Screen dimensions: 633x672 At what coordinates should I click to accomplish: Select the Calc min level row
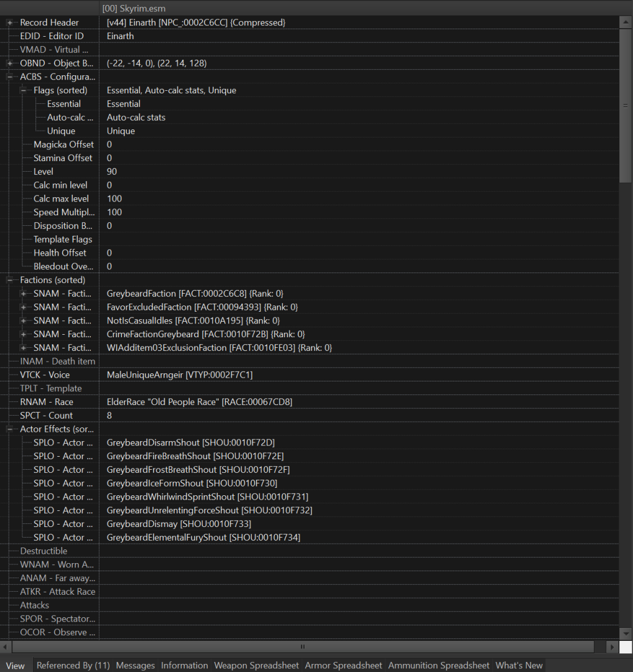click(x=310, y=185)
